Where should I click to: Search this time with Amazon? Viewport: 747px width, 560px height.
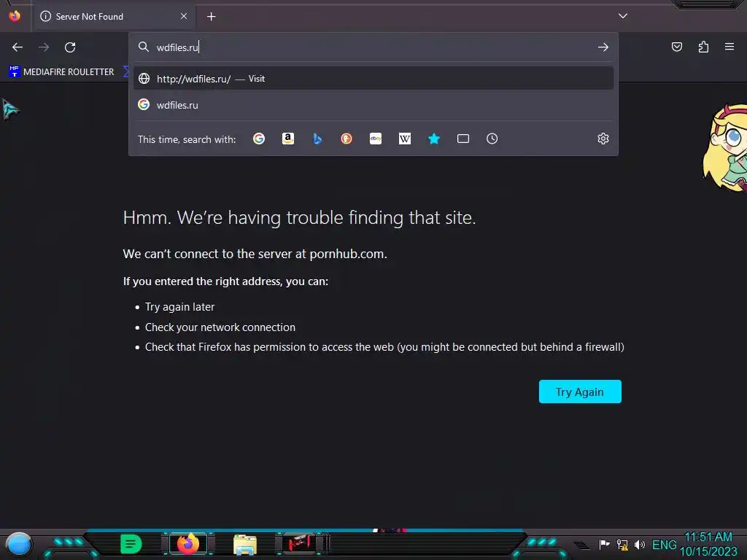[287, 139]
